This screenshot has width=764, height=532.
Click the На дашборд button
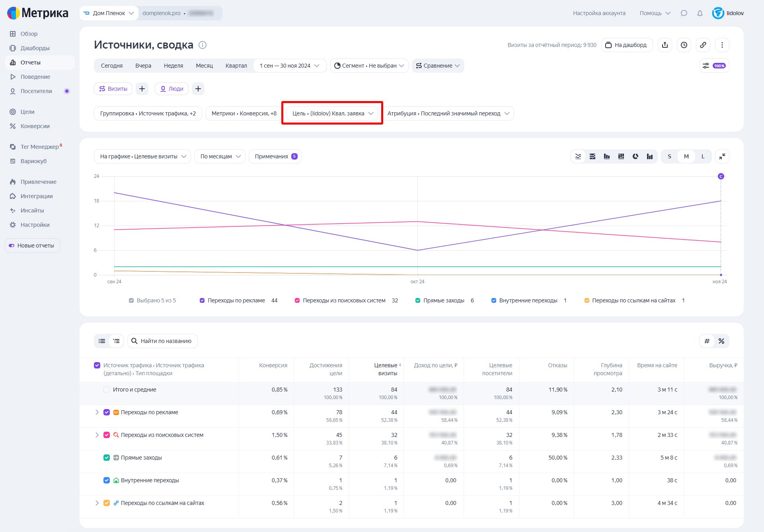point(626,45)
